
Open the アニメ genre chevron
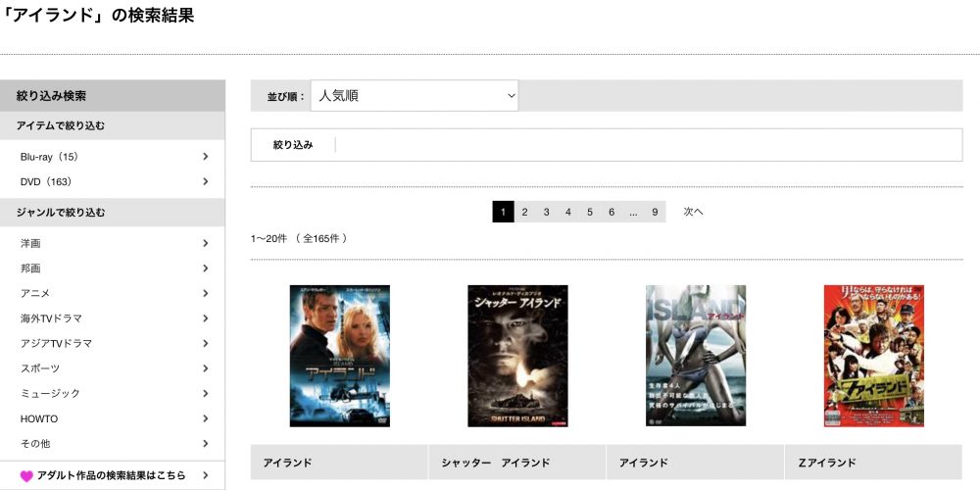(x=206, y=293)
